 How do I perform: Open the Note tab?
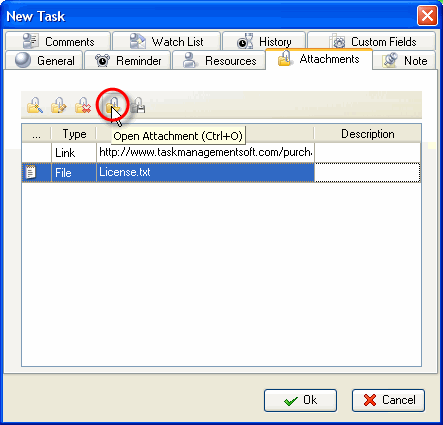(x=404, y=60)
